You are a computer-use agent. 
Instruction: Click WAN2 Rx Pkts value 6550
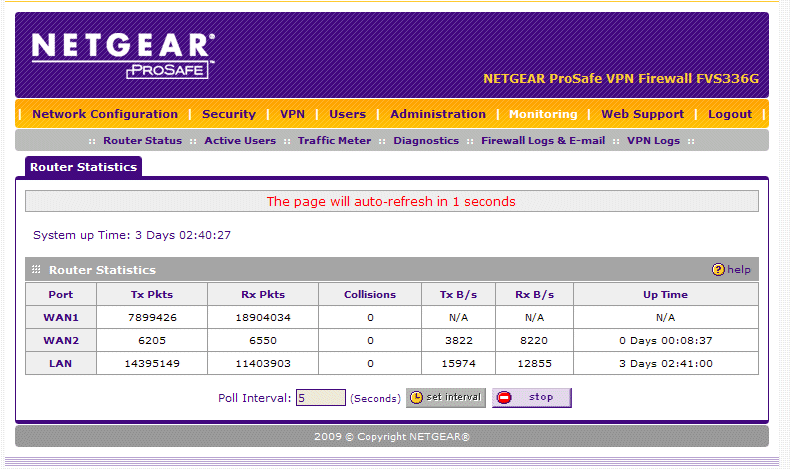[263, 341]
